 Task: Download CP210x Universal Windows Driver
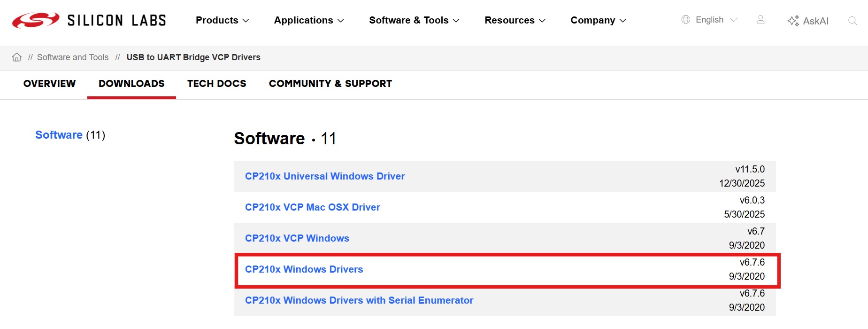[325, 176]
